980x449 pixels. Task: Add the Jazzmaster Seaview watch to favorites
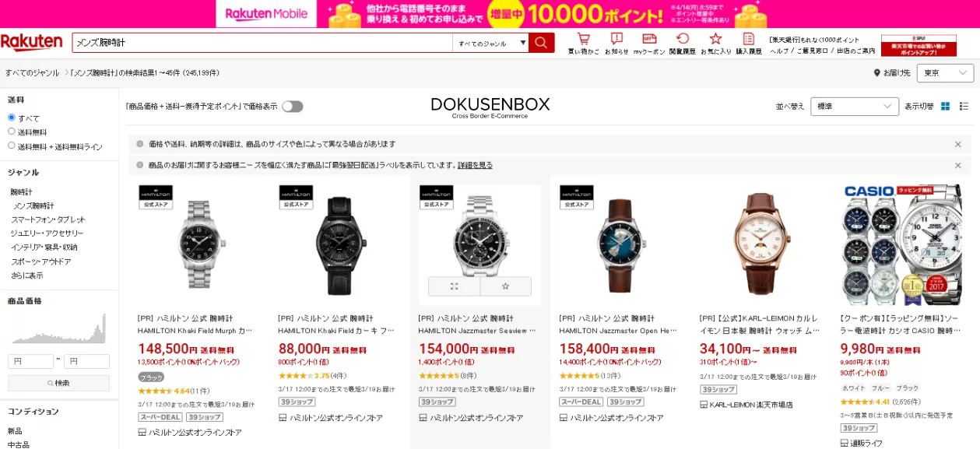click(505, 286)
